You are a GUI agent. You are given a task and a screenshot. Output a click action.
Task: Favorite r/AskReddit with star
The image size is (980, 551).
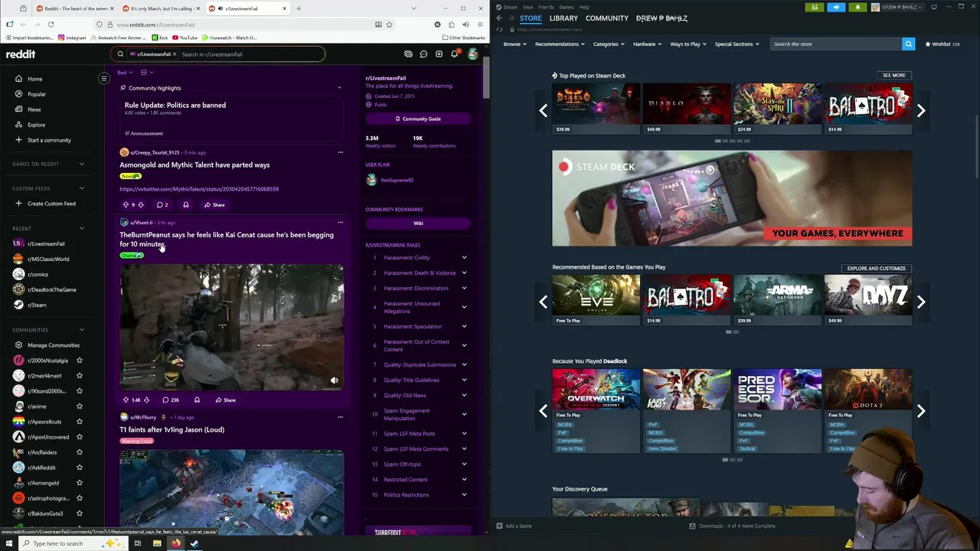[x=79, y=468]
